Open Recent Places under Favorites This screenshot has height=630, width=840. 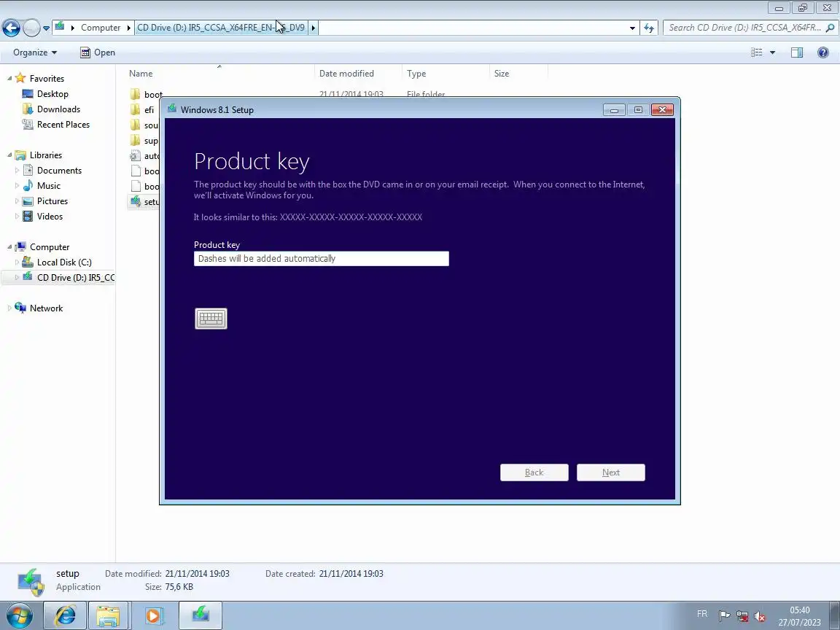pyautogui.click(x=63, y=125)
